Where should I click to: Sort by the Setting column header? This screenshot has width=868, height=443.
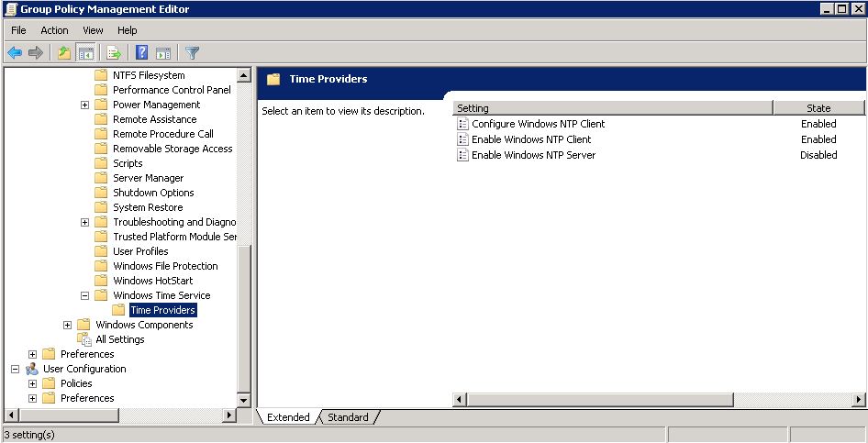[x=613, y=108]
